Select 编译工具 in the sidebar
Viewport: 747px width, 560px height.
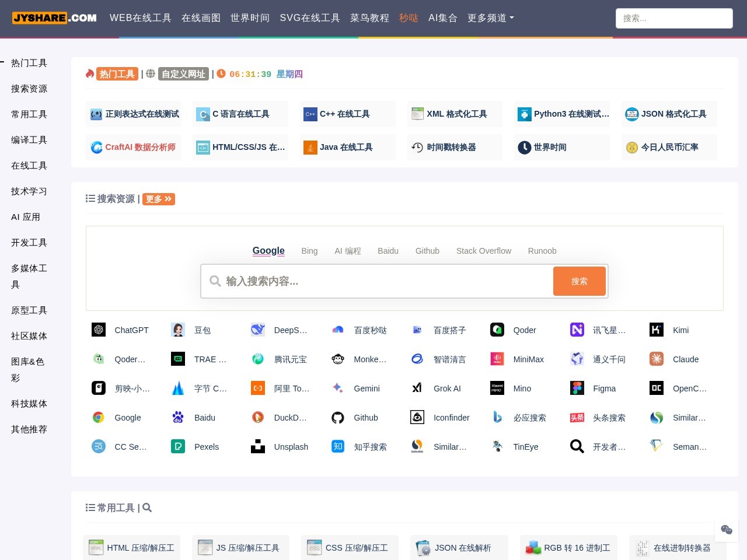click(29, 140)
